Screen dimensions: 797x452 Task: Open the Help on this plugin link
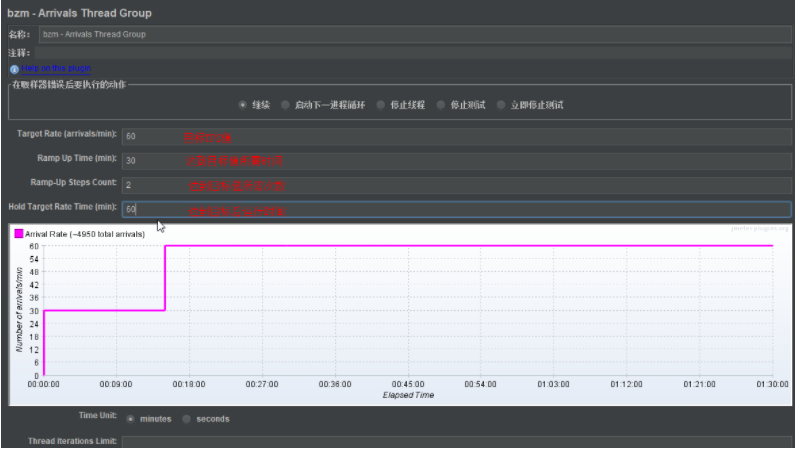56,68
